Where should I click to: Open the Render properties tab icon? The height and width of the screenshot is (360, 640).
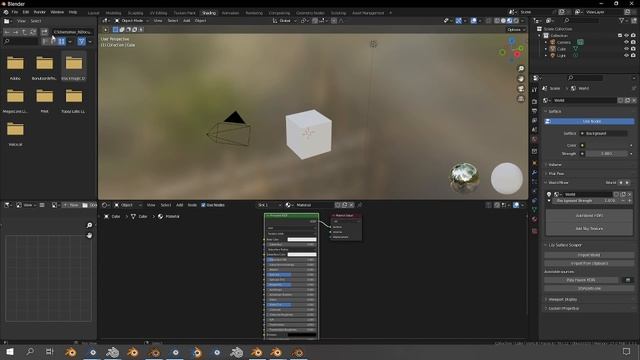[535, 102]
